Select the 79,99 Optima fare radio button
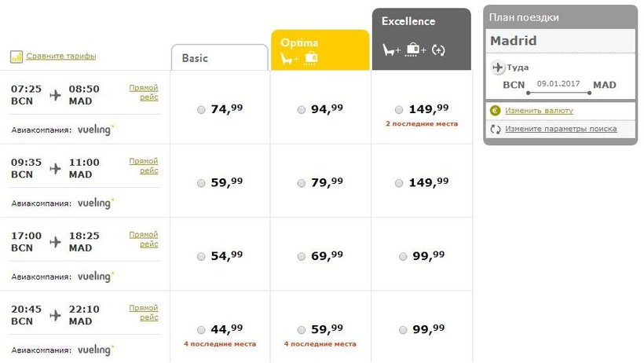The width and height of the screenshot is (644, 363). [x=302, y=183]
